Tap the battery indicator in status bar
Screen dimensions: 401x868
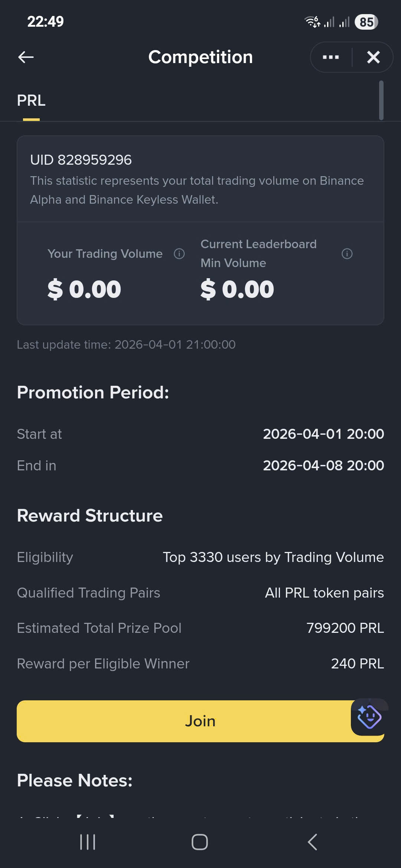tap(366, 22)
